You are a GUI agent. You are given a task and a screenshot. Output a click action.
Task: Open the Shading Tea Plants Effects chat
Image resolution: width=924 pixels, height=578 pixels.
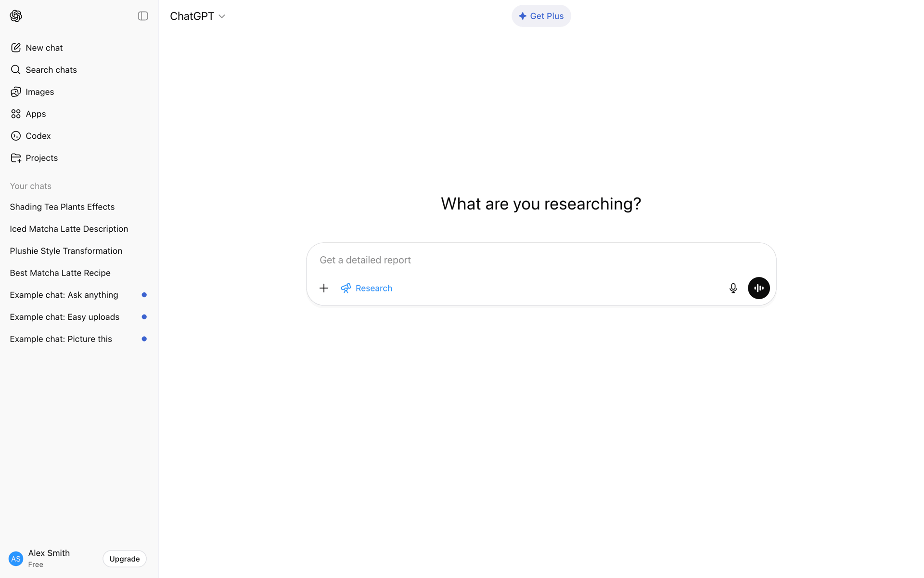(79, 207)
